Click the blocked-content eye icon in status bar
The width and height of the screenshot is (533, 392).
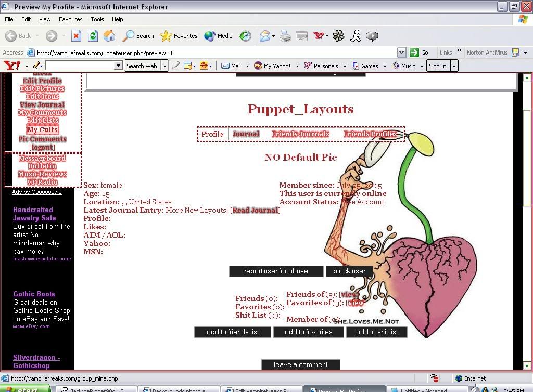(x=434, y=378)
